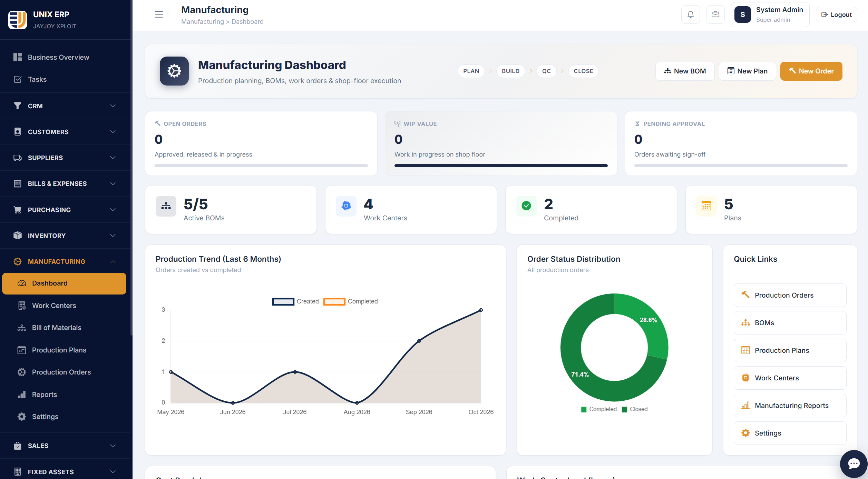The image size is (868, 479).
Task: Click the New BOM button
Action: [x=685, y=71]
